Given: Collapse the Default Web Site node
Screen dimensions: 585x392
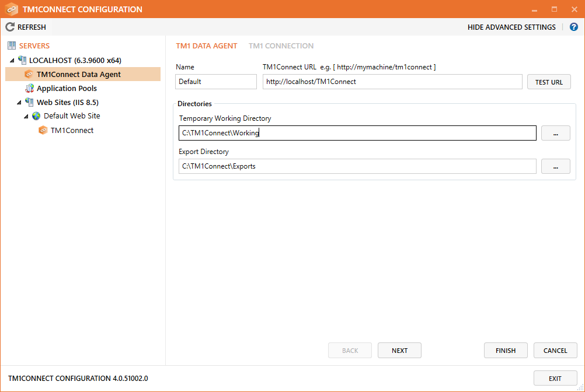Looking at the screenshot, I should 26,116.
